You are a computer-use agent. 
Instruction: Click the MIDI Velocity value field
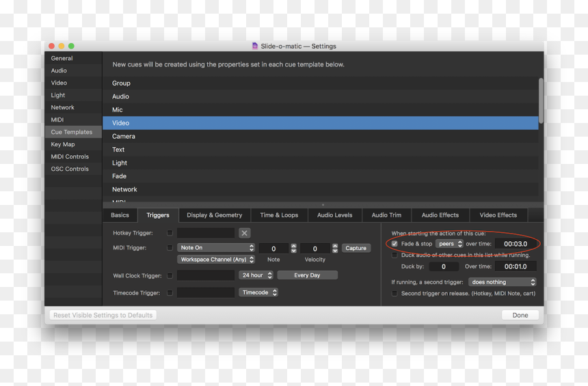coord(315,249)
